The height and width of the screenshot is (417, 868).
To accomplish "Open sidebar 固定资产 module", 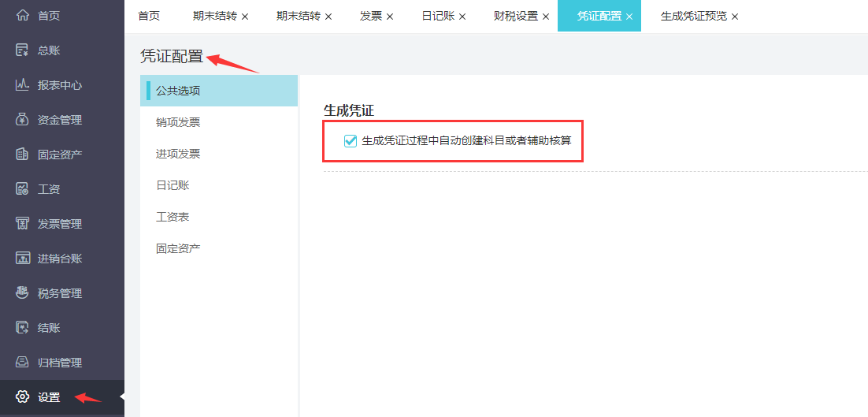I will point(62,155).
